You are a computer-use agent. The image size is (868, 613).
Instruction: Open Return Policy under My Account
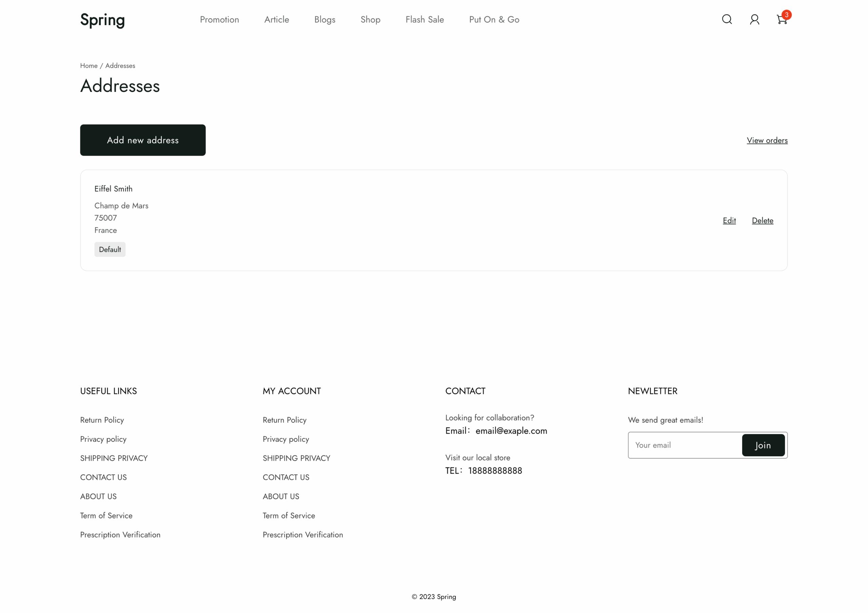[285, 420]
